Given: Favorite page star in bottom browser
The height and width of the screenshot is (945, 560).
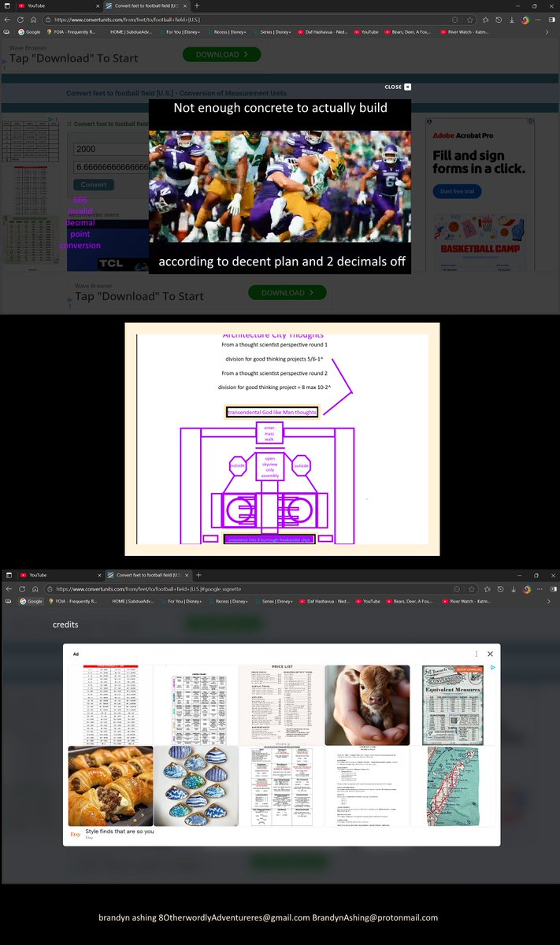Looking at the screenshot, I should [x=470, y=589].
